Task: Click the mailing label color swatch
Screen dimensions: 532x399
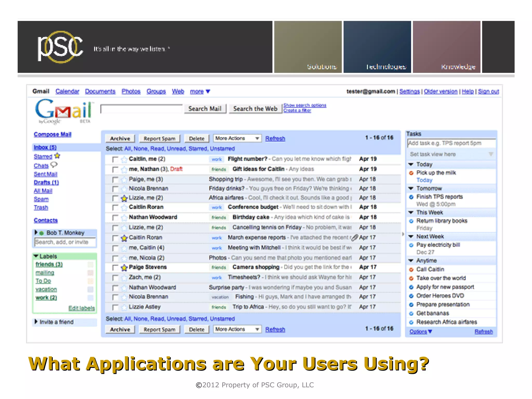Action: [x=90, y=273]
